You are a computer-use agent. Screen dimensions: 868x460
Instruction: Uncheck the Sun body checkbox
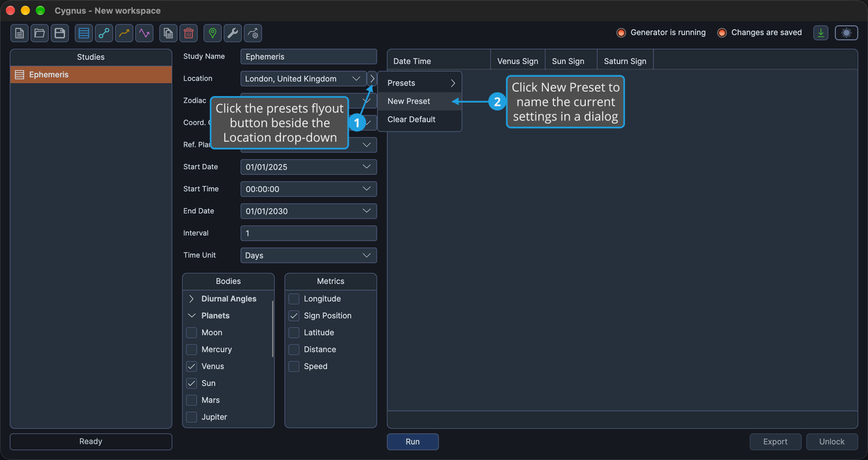coord(192,383)
